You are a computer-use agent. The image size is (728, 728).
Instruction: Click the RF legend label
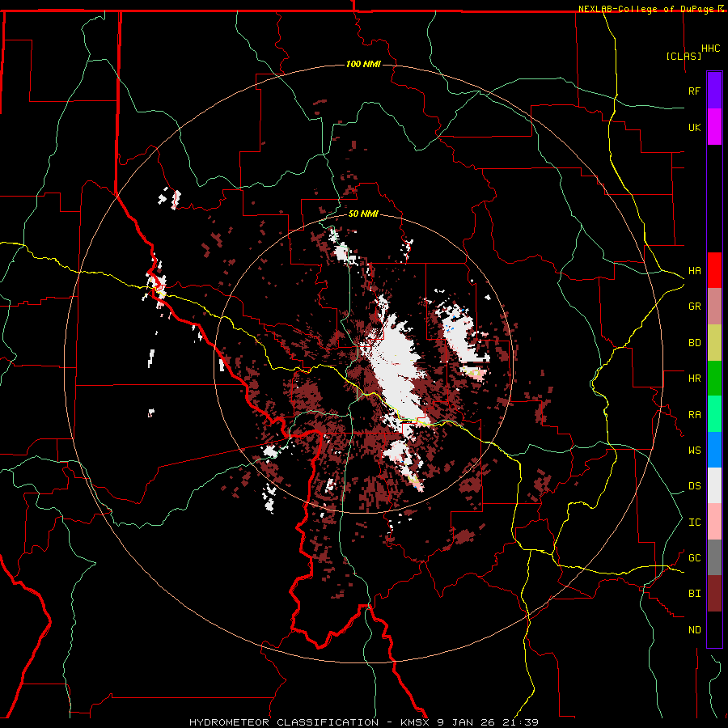[x=694, y=91]
